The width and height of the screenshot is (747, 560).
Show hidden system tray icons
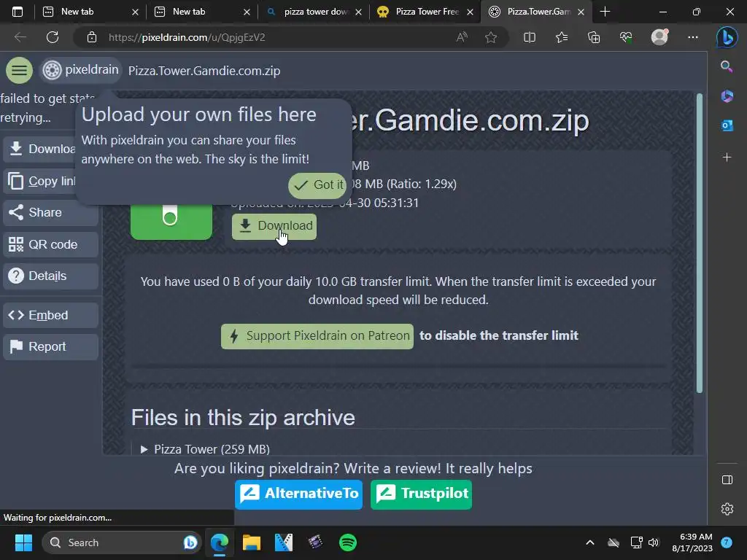point(589,542)
